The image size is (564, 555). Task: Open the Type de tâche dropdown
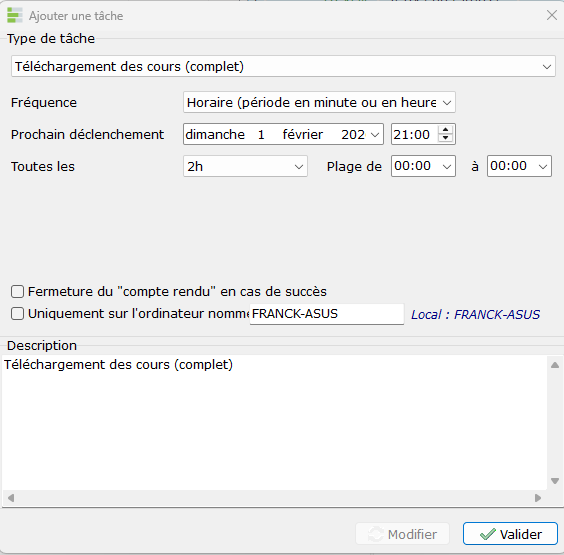coord(283,66)
